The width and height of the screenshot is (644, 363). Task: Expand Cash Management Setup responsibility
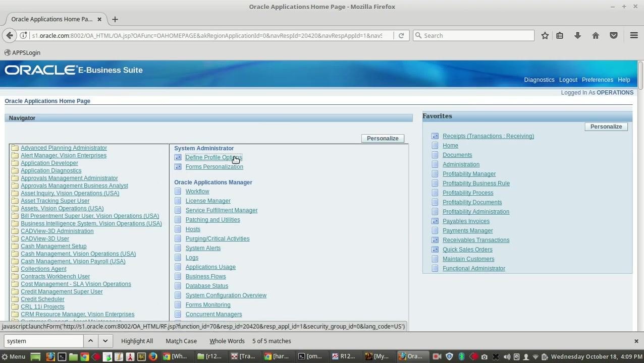tap(53, 246)
